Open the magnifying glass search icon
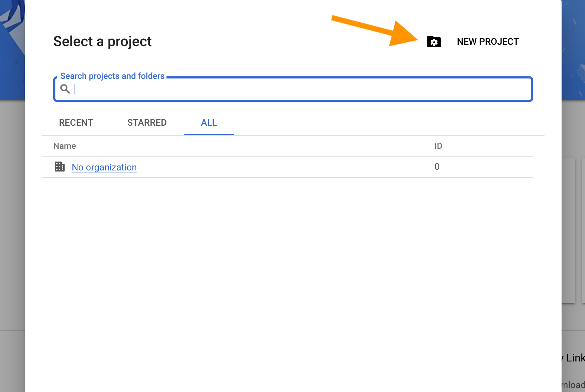This screenshot has height=392, width=585. point(65,89)
